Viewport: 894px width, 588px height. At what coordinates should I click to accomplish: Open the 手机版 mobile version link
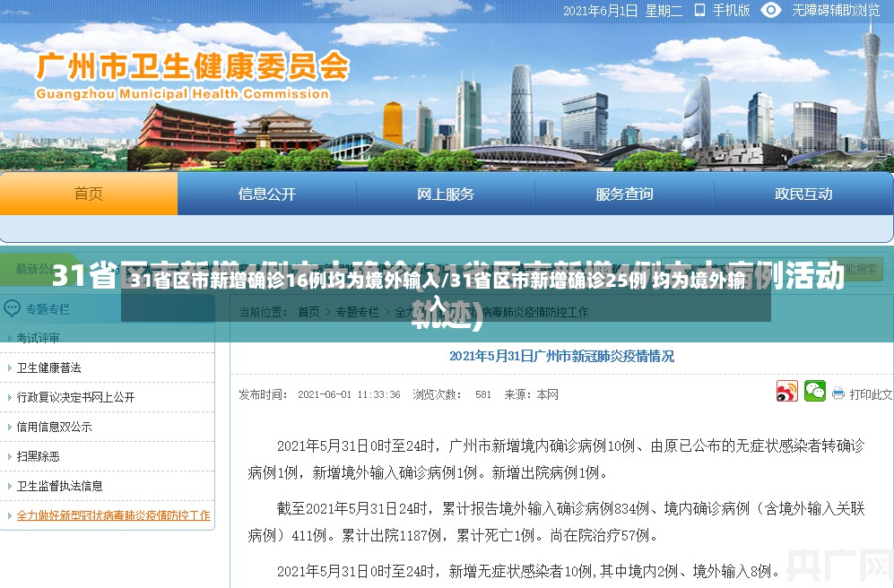click(731, 10)
